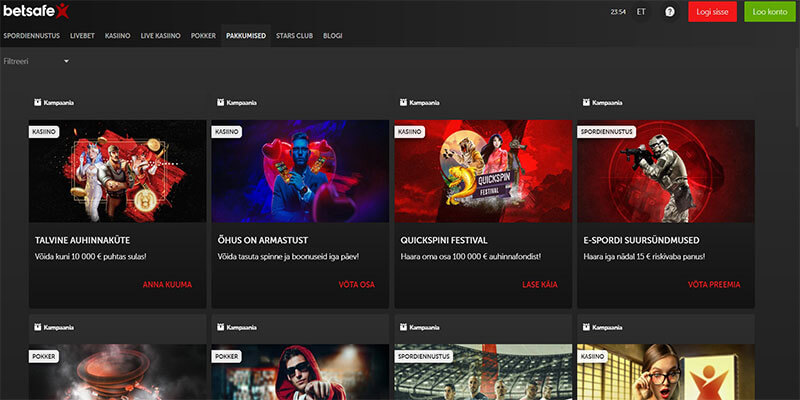Click text 'Haara iga nädal 15 € riskivaba panus!'
This screenshot has height=400, width=800.
click(644, 257)
